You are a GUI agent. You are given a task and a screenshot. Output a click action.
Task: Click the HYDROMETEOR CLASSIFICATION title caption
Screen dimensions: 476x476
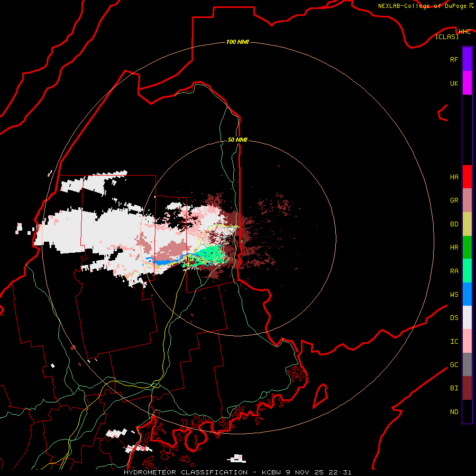pos(185,472)
